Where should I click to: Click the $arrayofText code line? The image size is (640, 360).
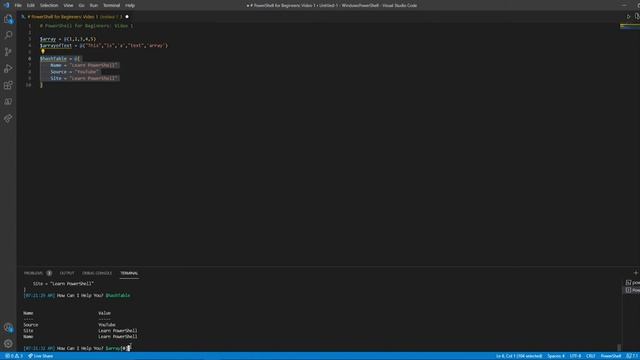click(x=104, y=45)
